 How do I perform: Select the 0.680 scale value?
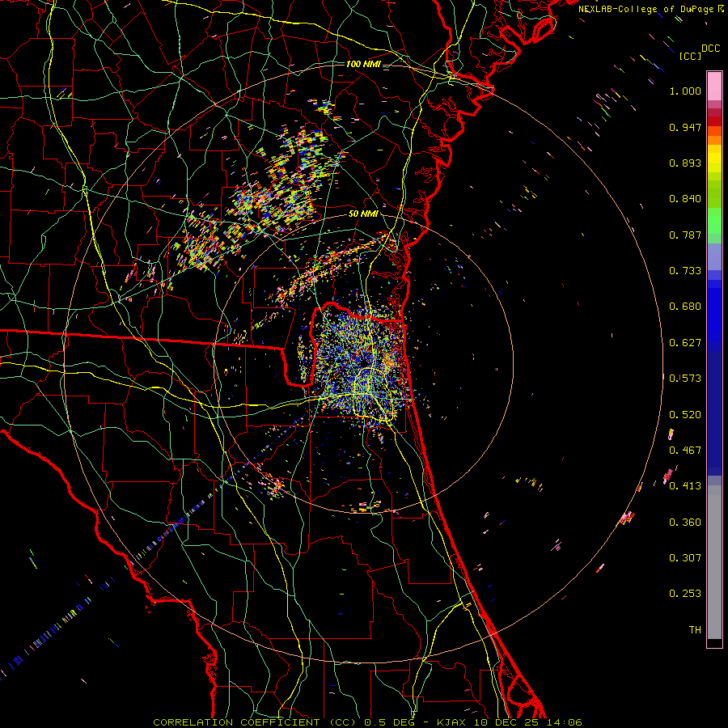685,307
